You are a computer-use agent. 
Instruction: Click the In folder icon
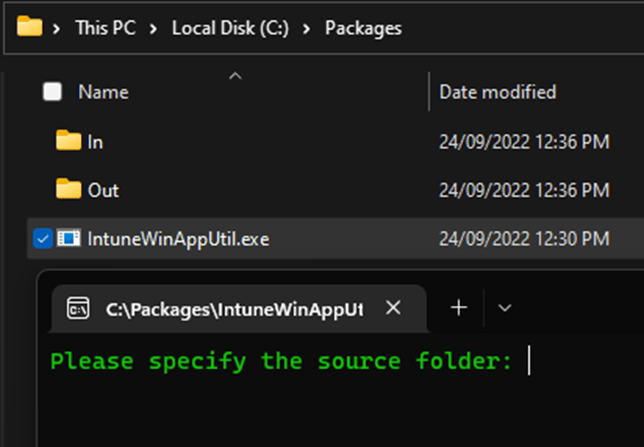[68, 142]
